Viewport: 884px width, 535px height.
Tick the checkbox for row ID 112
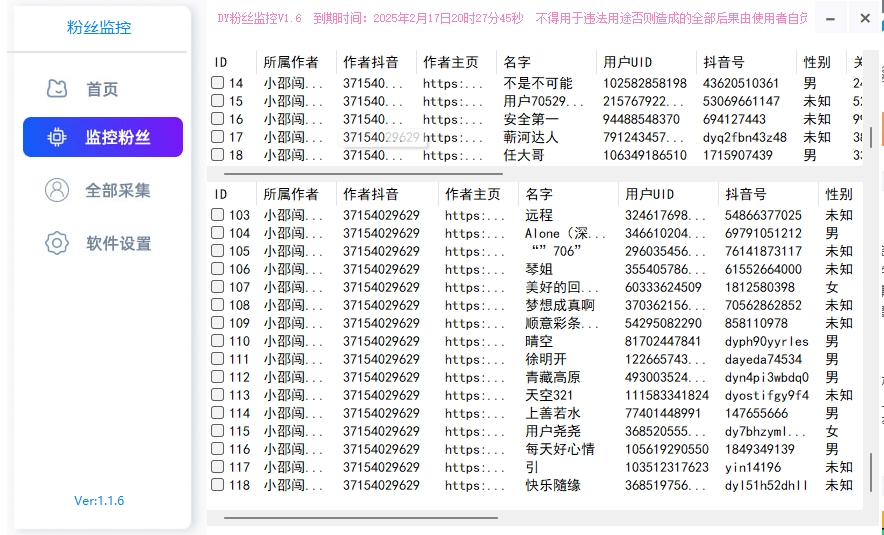coord(218,377)
